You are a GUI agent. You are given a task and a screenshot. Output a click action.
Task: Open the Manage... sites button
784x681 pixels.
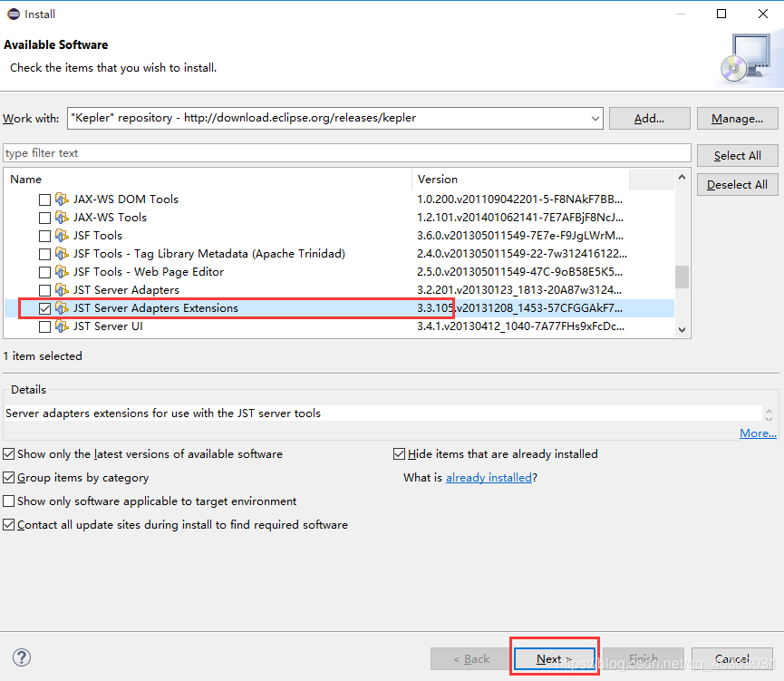[x=738, y=119]
